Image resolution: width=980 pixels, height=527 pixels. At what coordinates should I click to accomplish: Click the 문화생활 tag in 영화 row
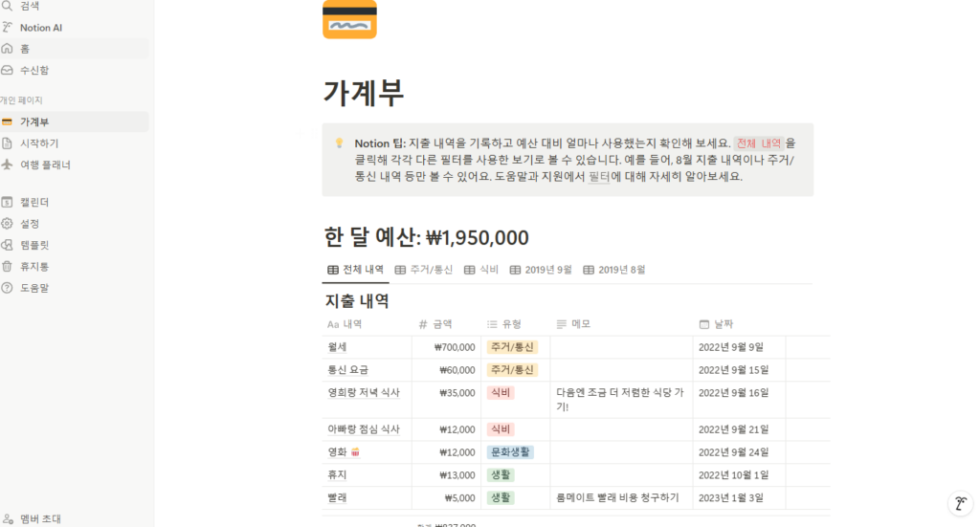[x=510, y=452]
